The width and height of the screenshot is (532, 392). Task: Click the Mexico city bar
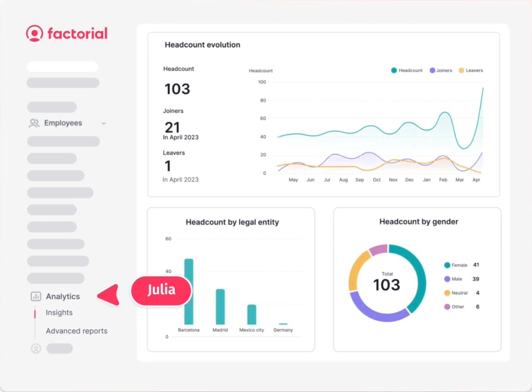pos(251,314)
